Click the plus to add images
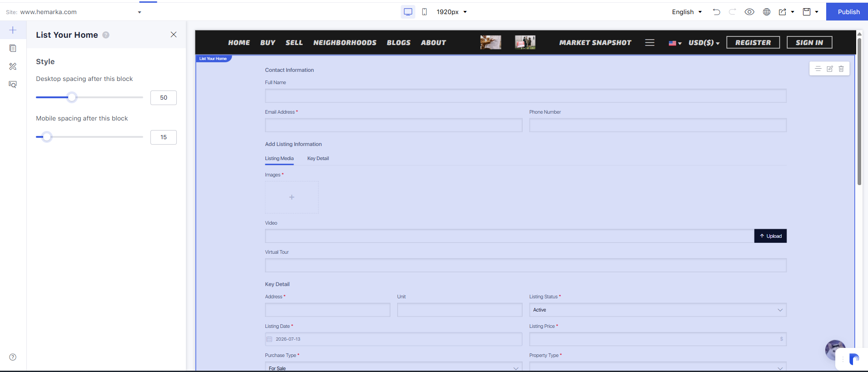This screenshot has width=868, height=372. coord(292,197)
